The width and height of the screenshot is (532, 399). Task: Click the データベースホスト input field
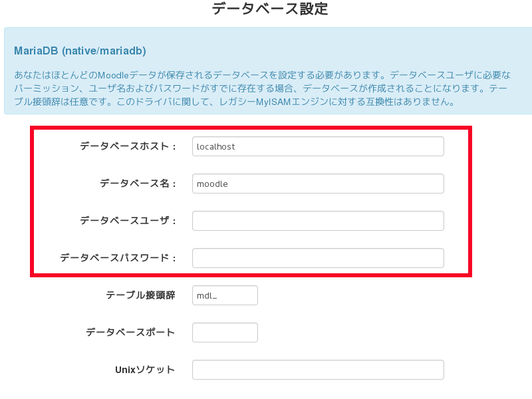318,146
